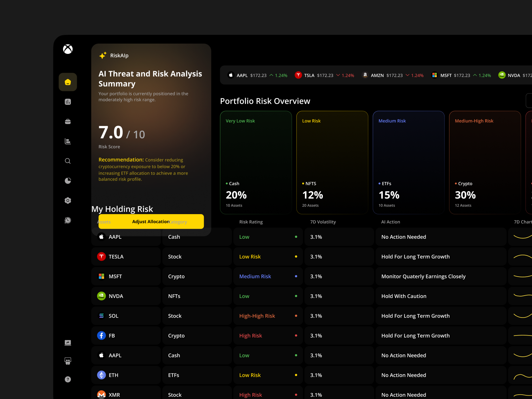Open the Home dashboard sidebar icon
The image size is (532, 399).
[67, 82]
